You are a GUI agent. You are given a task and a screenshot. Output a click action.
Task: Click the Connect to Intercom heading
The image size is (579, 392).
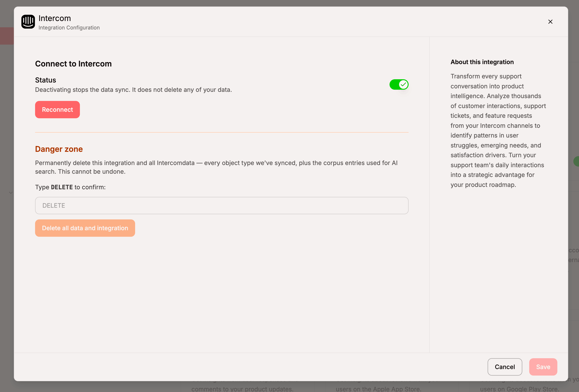73,64
